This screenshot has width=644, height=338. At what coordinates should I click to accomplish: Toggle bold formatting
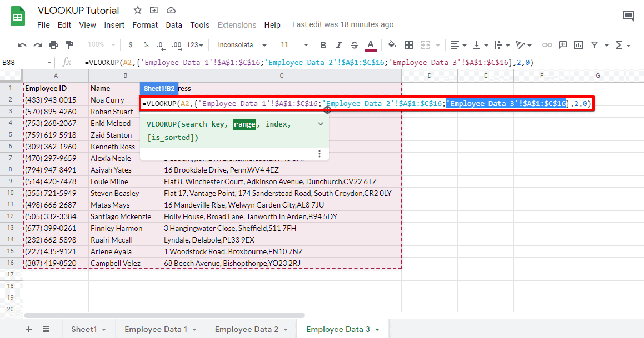click(x=322, y=44)
